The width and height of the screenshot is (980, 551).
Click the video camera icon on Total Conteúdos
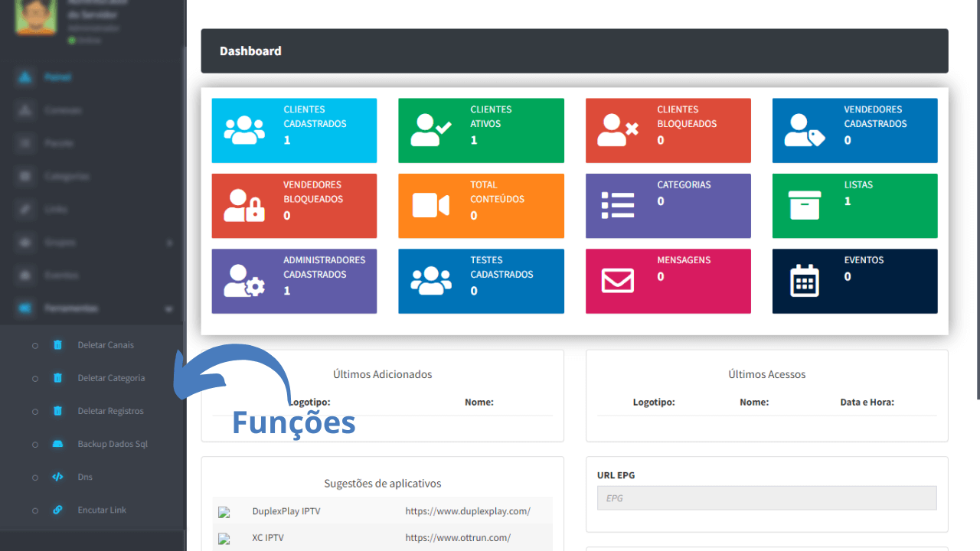click(430, 205)
